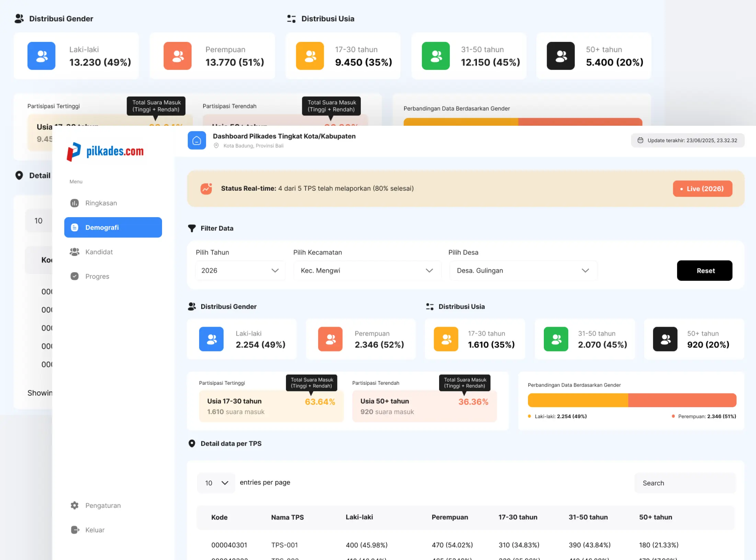
Task: Click the black 50+ tahun age icon
Action: coord(665,339)
